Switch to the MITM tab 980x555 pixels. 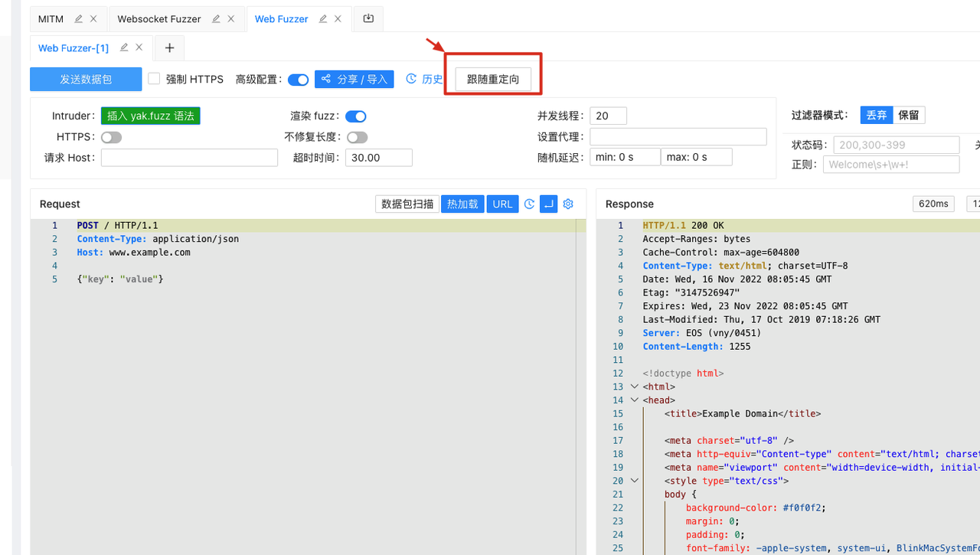(x=51, y=18)
